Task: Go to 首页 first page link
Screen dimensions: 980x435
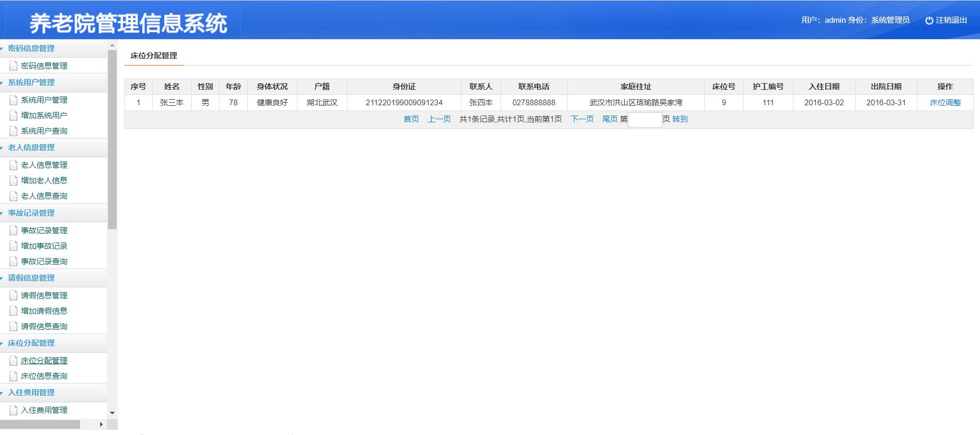Action: point(411,119)
